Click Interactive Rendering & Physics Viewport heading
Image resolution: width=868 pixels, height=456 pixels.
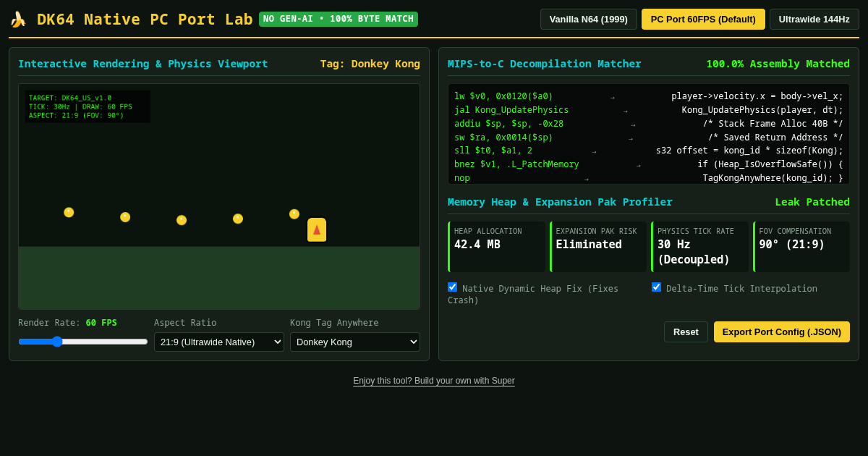143,64
